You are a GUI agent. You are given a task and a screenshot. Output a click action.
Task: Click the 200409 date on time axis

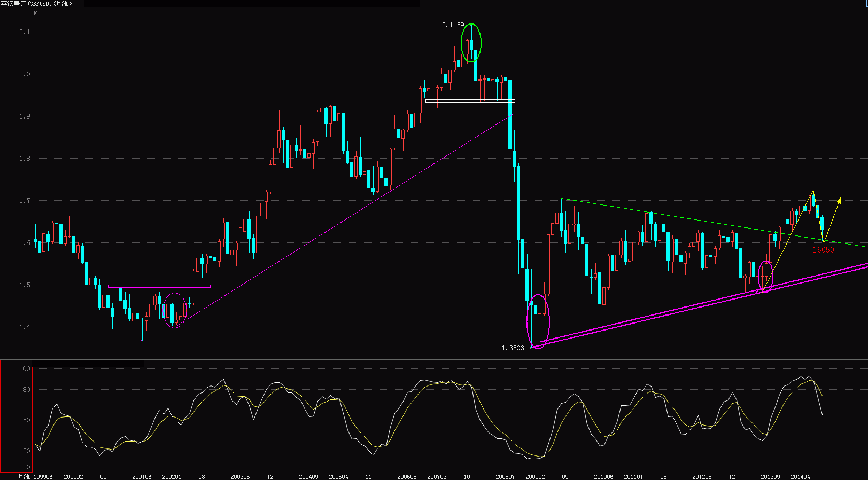point(308,477)
